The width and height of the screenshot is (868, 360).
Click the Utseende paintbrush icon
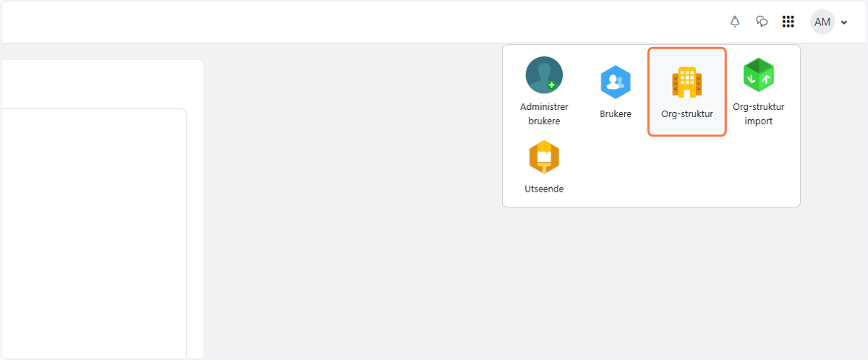[544, 157]
